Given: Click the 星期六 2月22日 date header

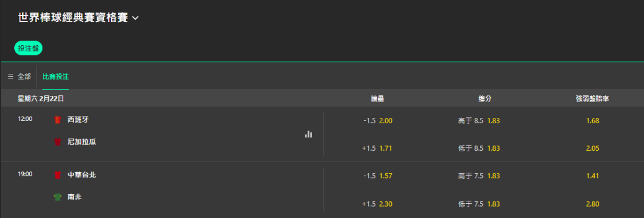Looking at the screenshot, I should coord(41,98).
